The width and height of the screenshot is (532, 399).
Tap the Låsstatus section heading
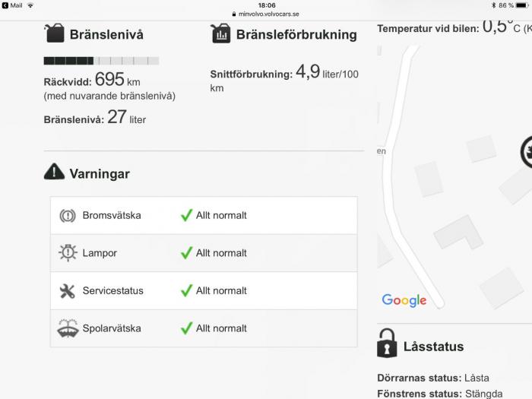(434, 347)
